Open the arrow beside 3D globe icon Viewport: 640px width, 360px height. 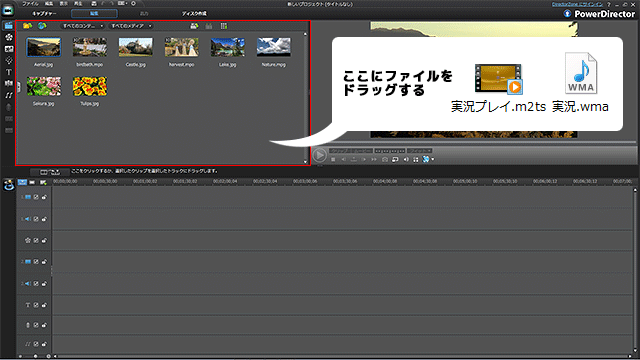click(x=433, y=160)
